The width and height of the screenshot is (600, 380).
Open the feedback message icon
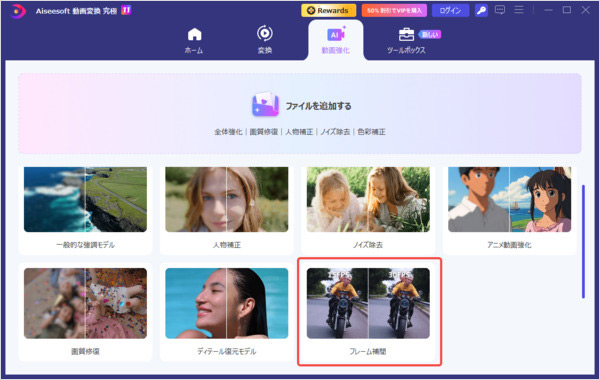pyautogui.click(x=500, y=10)
